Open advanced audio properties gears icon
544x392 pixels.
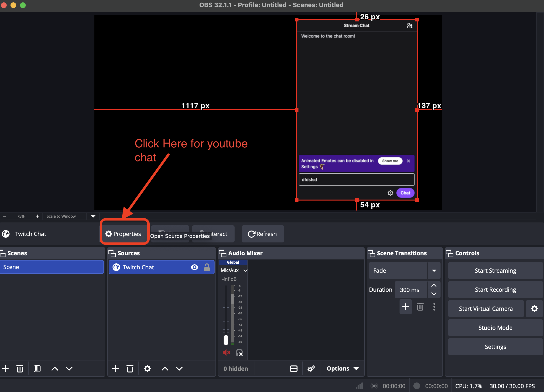pos(311,368)
